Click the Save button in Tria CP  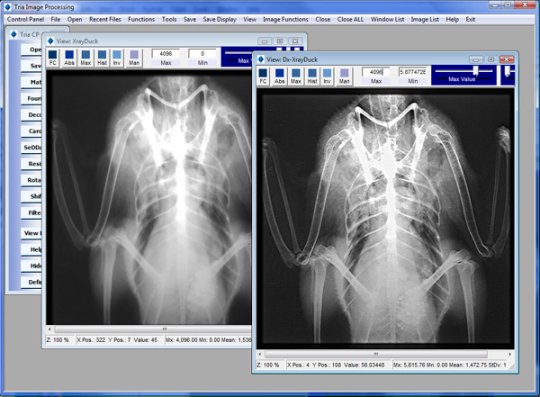point(31,66)
